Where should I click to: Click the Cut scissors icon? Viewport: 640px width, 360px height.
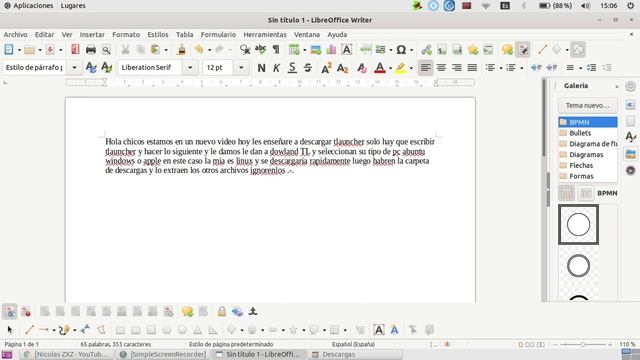125,50
